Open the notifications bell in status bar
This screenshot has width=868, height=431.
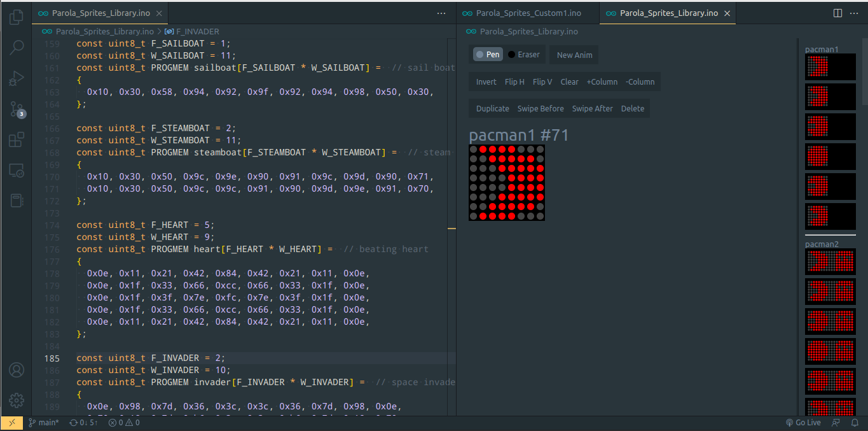click(856, 423)
